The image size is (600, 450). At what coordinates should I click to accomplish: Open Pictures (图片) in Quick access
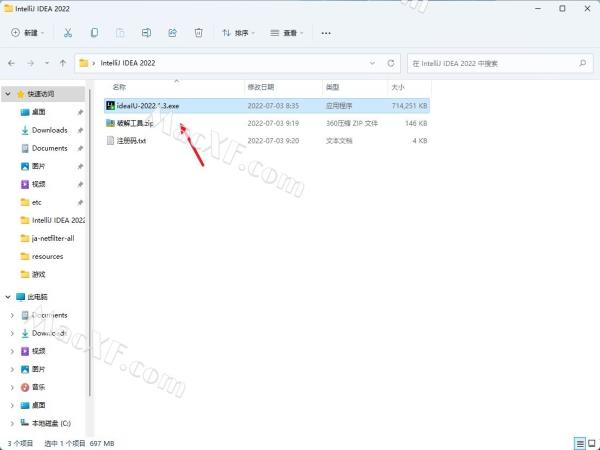click(38, 166)
